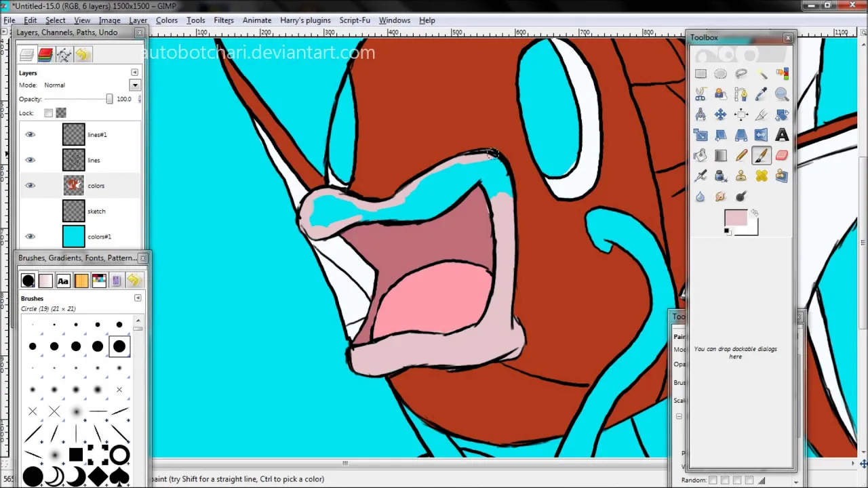868x488 pixels.
Task: Select the Rotate tool
Action: (x=782, y=115)
